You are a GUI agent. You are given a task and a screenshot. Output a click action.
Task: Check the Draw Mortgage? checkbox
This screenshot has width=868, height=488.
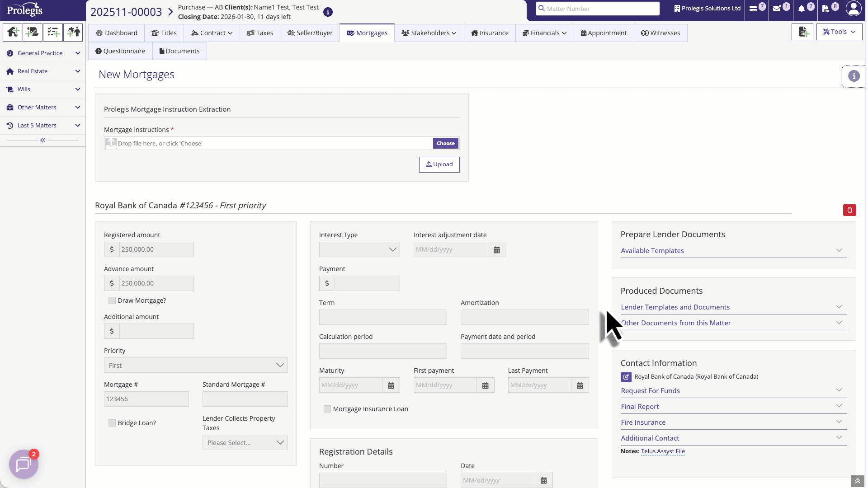pos(112,300)
